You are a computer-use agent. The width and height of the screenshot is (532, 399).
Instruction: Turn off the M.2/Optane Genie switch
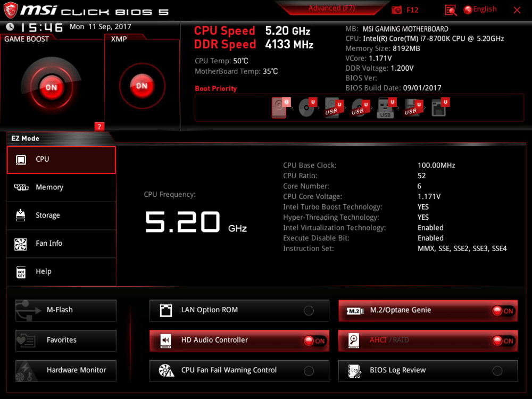(x=503, y=311)
